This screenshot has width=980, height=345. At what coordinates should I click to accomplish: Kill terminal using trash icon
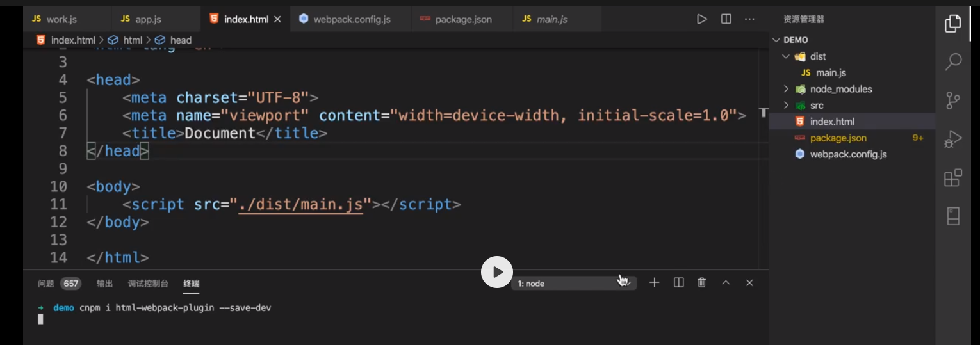point(702,282)
